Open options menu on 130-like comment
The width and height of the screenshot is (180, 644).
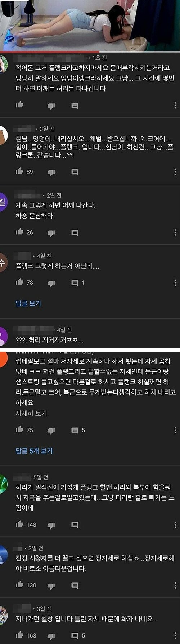[x=175, y=585]
